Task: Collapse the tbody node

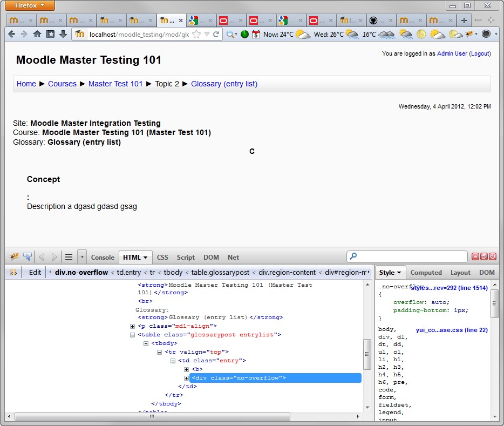Action: click(x=146, y=343)
